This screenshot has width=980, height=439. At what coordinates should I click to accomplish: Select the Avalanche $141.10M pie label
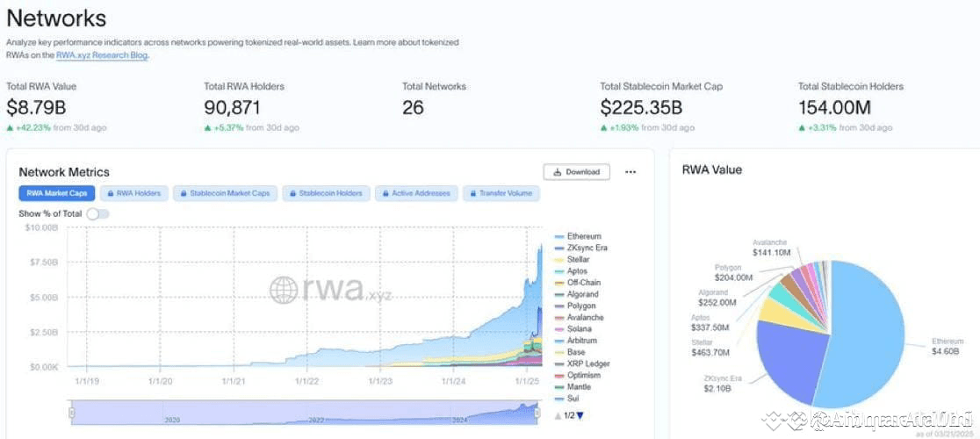[772, 248]
